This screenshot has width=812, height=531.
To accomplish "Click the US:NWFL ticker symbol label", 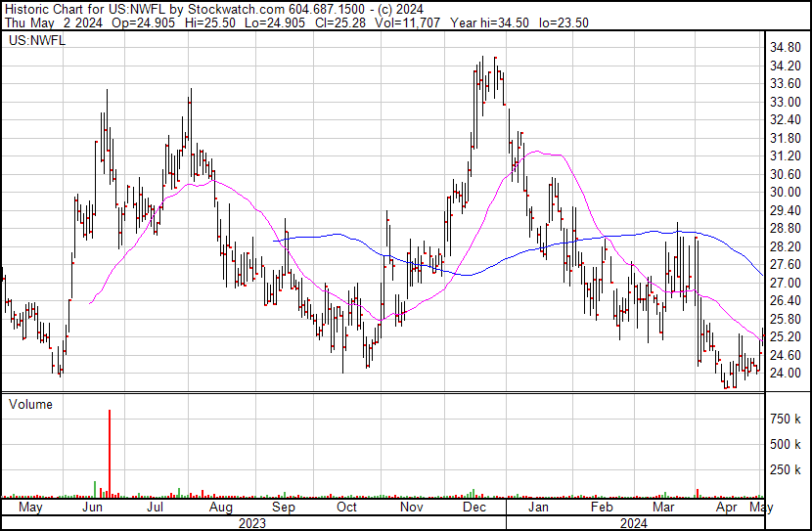I will click(34, 42).
